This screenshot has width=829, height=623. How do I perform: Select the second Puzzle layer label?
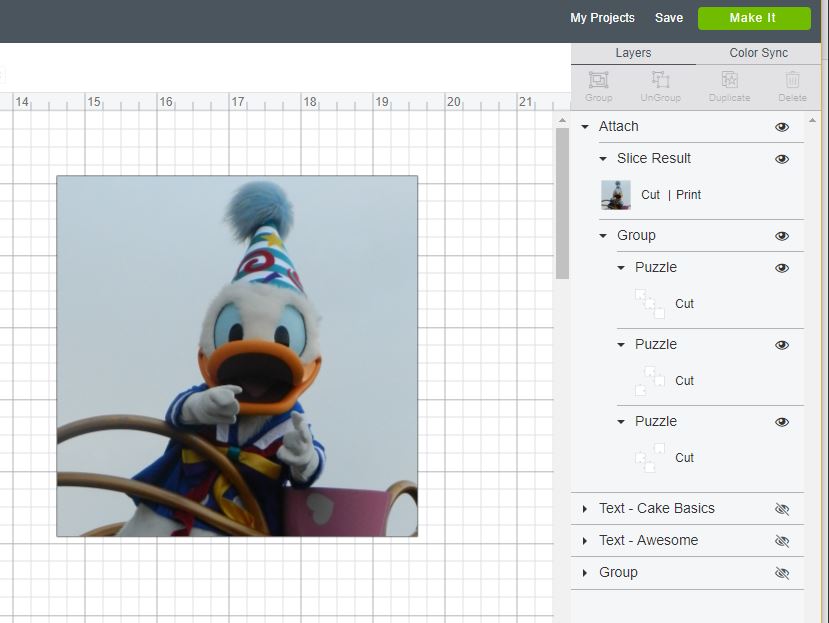point(656,344)
